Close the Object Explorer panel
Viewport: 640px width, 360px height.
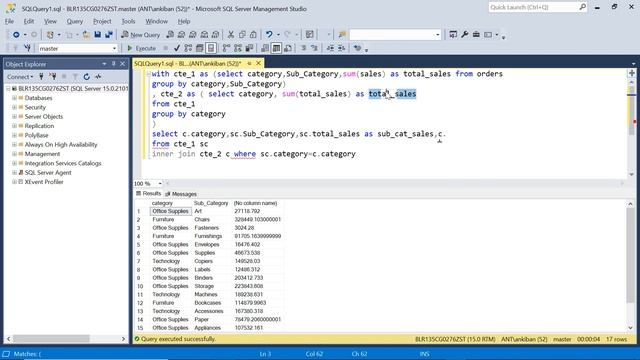click(122, 64)
